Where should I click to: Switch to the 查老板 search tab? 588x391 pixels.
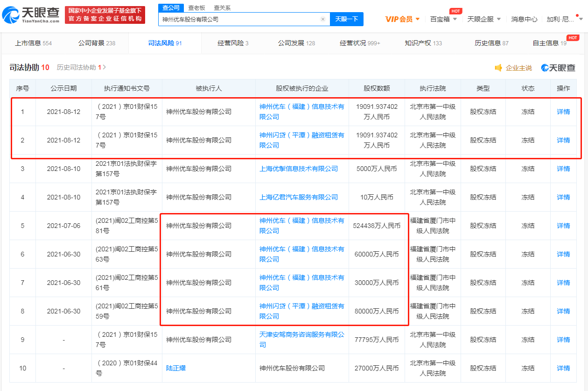pos(196,8)
